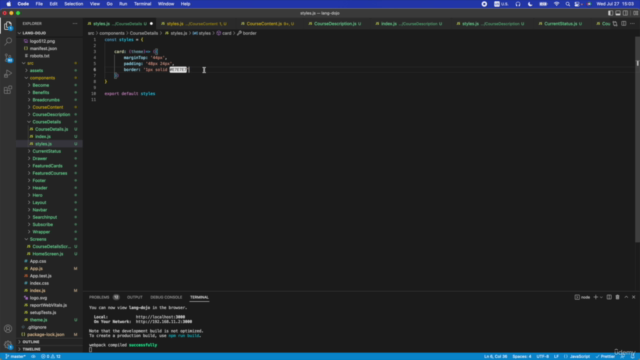The image size is (640, 360).
Task: Click the styles breadcrumb in editor path
Action: pyautogui.click(x=202, y=33)
